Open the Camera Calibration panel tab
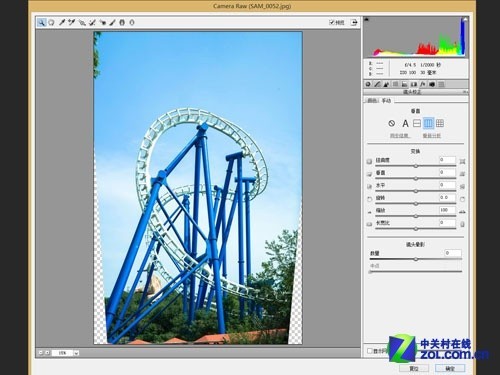 432,84
